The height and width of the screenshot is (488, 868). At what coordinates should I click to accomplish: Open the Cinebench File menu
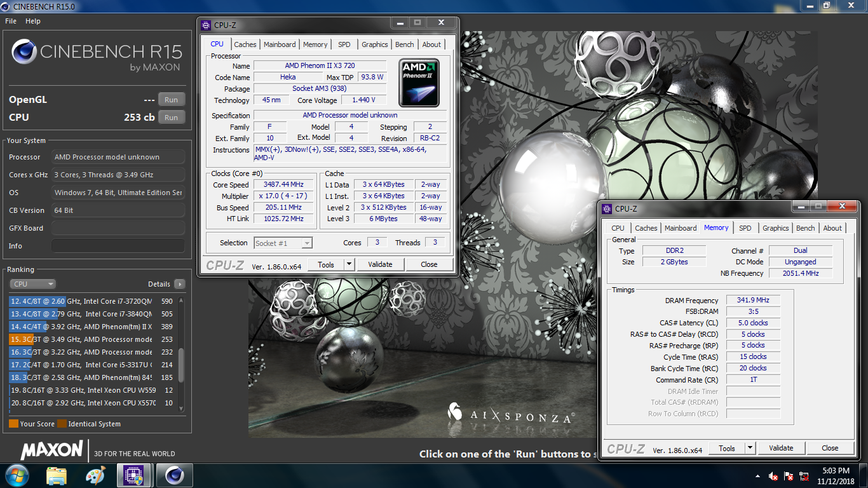pos(11,21)
